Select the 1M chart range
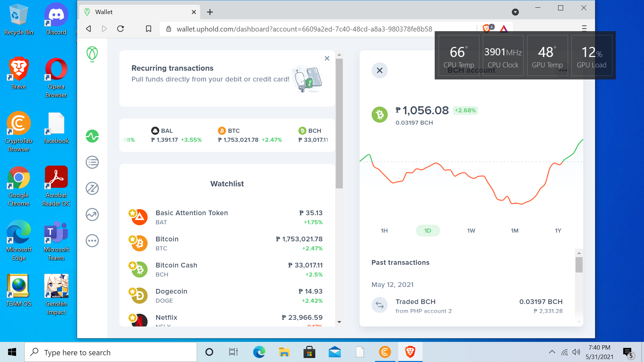Image resolution: width=644 pixels, height=362 pixels. [515, 231]
